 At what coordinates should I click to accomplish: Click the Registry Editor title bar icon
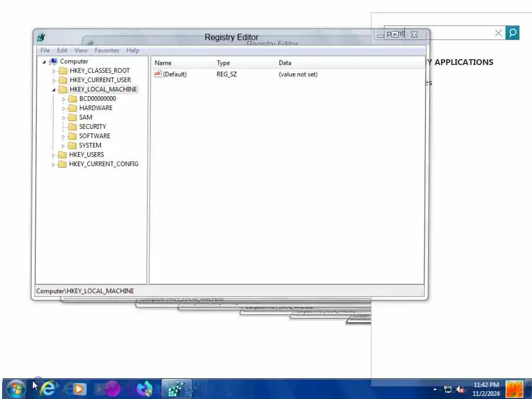(x=41, y=37)
